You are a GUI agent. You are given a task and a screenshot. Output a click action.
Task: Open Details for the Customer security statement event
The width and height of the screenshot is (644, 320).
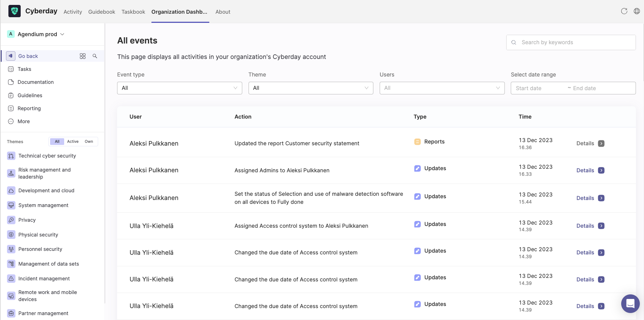point(590,144)
